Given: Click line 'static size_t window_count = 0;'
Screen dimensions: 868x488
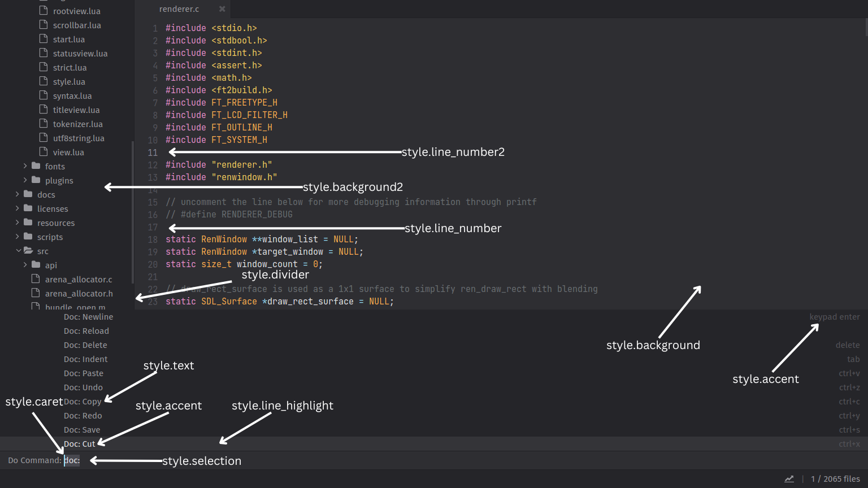Looking at the screenshot, I should 244,264.
